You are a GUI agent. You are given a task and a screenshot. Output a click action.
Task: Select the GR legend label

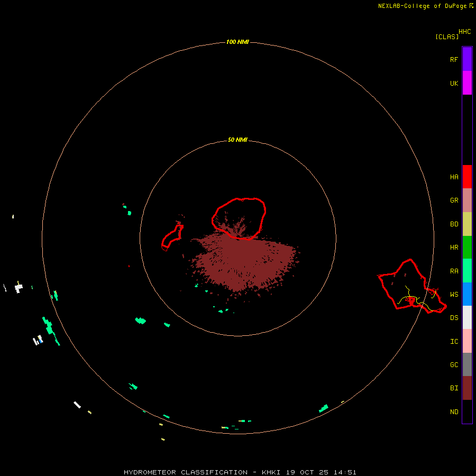coord(454,200)
